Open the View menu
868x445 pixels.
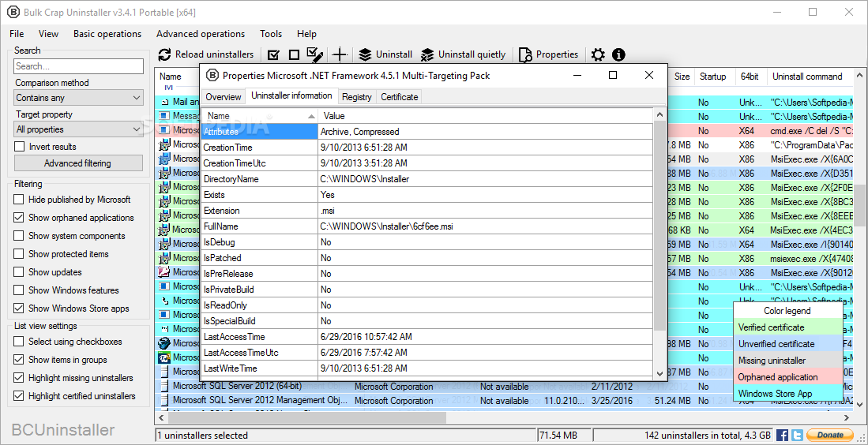(48, 34)
